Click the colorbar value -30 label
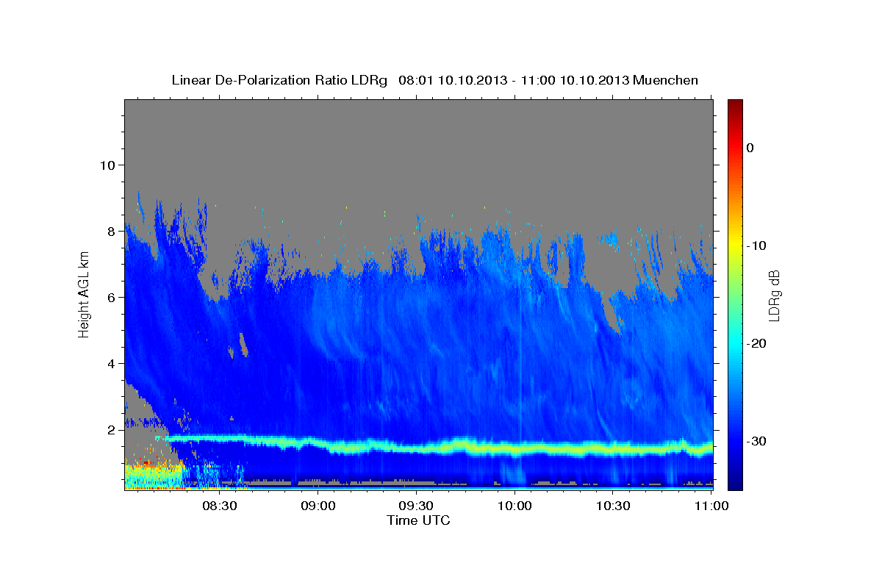 click(756, 441)
